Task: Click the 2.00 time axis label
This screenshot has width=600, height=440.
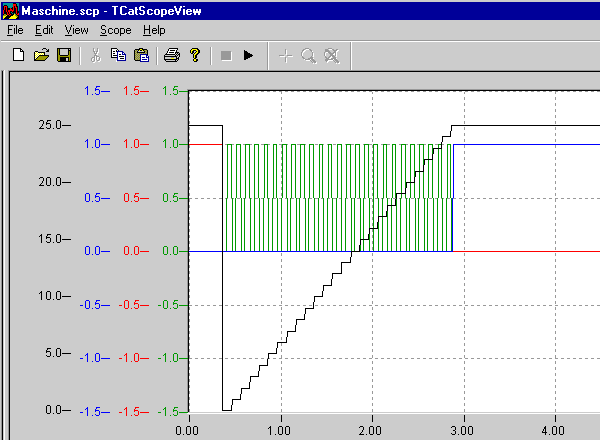Action: point(370,431)
